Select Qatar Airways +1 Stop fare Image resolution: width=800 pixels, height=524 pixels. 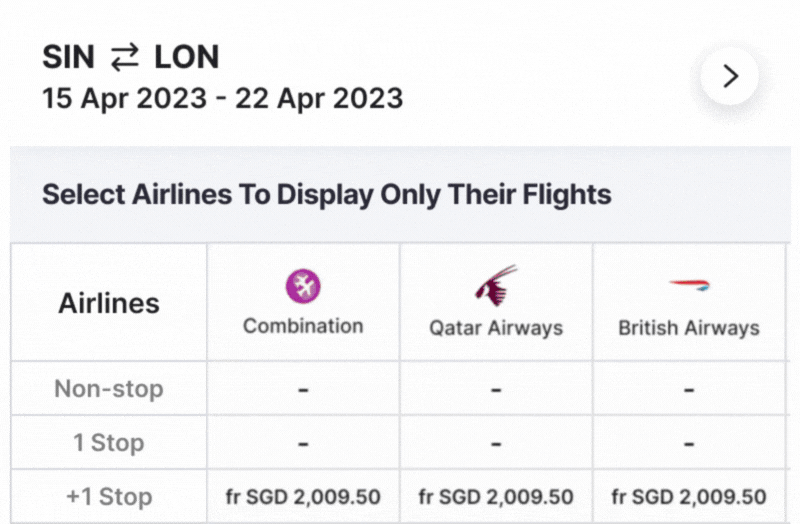tap(496, 496)
